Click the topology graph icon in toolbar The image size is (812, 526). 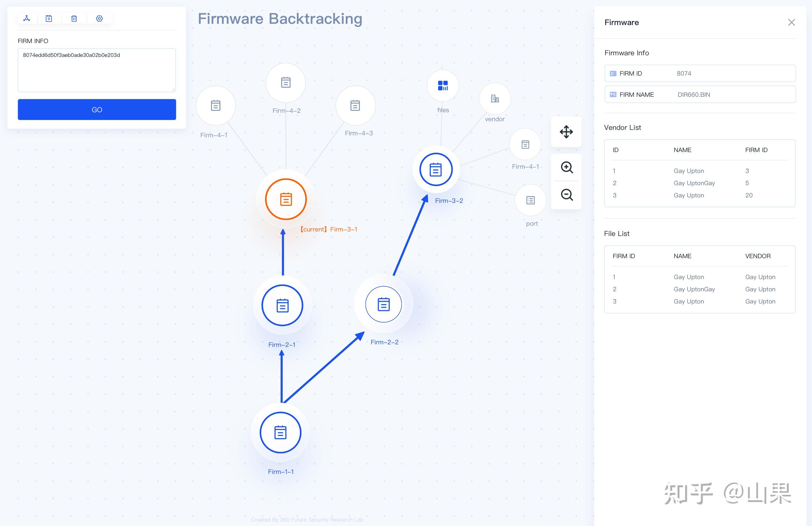(27, 18)
